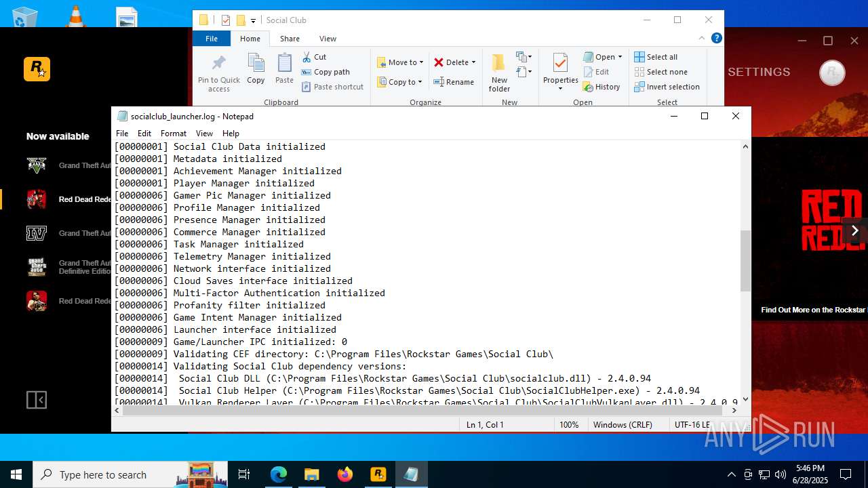Click the 'Profanity filter initialized' log line
This screenshot has width=868, height=488.
coord(220,305)
